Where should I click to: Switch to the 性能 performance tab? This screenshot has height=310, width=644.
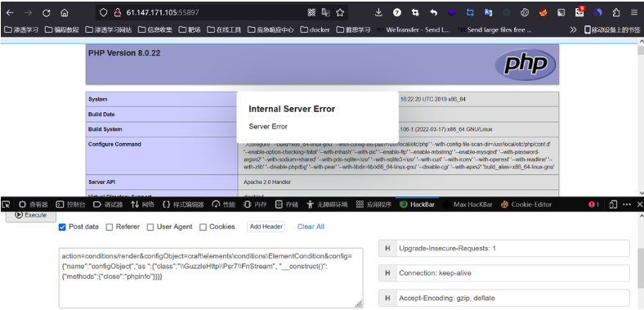tap(224, 204)
